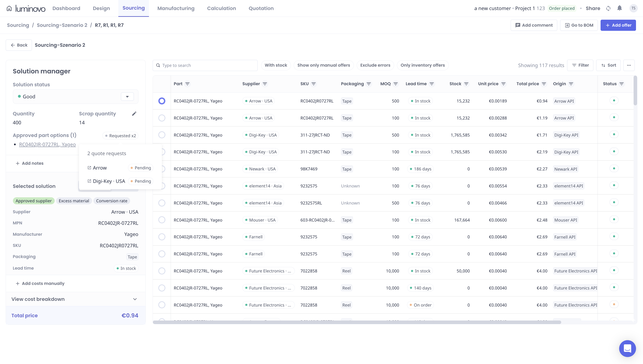
Task: Enable the With stock filter
Action: [x=276, y=65]
